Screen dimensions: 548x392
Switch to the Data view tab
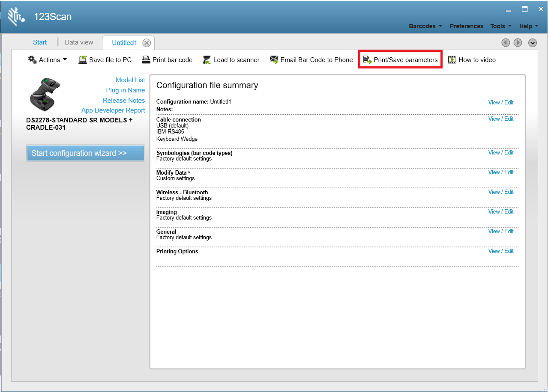tap(79, 42)
